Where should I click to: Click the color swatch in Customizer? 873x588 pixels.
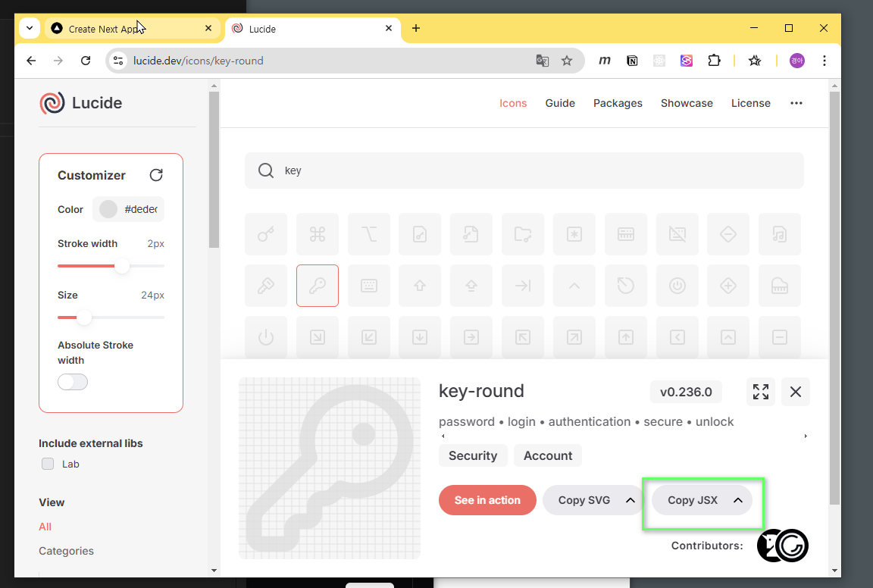(108, 209)
